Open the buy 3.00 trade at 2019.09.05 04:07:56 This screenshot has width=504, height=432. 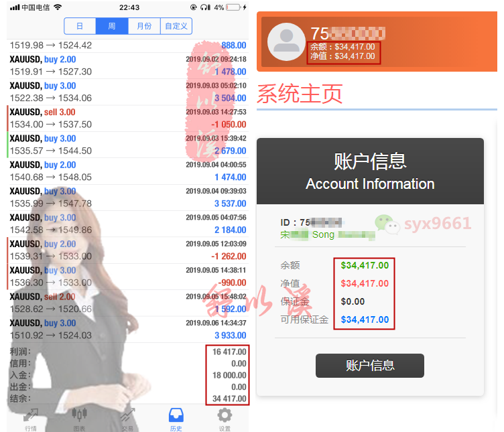click(x=127, y=224)
